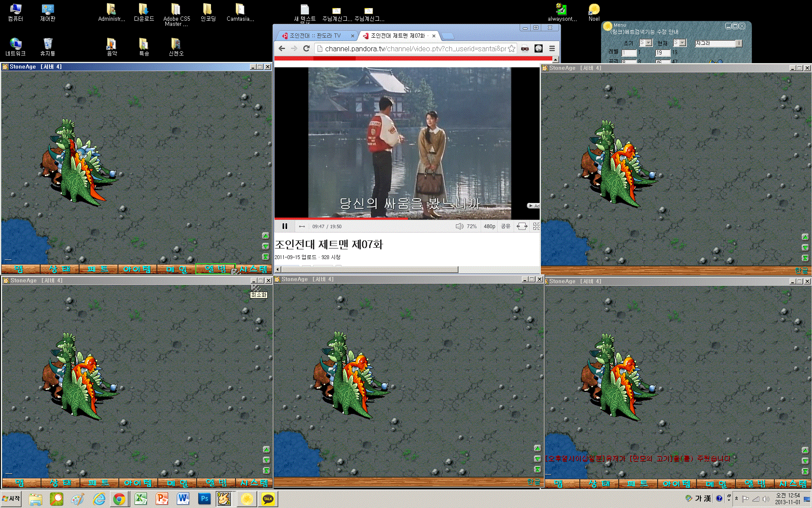
Task: Click the mask extension icon in Chrome
Action: tap(525, 49)
